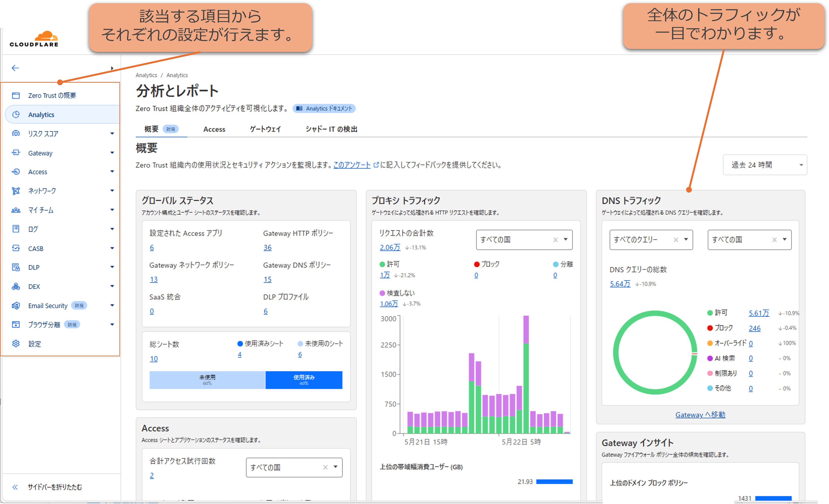Image resolution: width=829 pixels, height=504 pixels.
Task: Expand the CASB sidebar menu
Action: [112, 248]
